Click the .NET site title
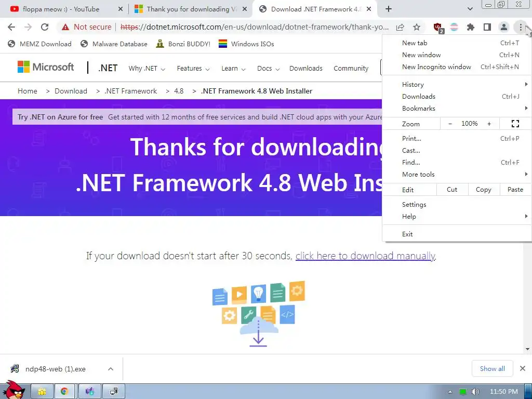The image size is (532, 399). coord(108,68)
